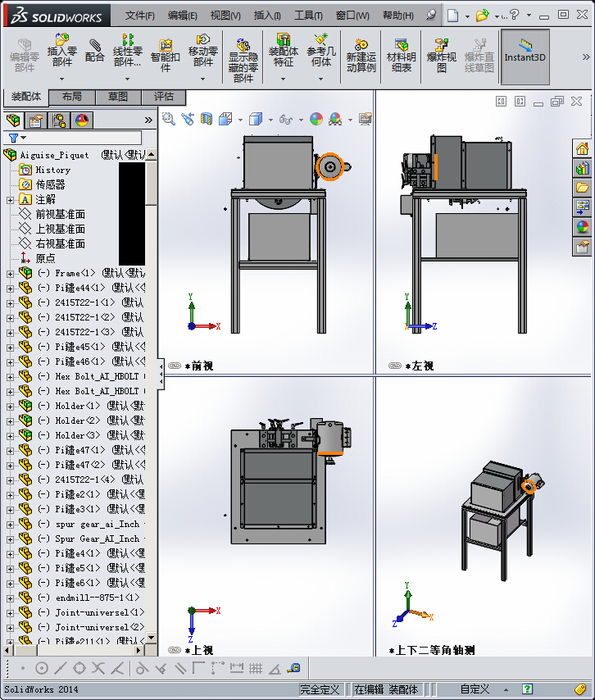The image size is (595, 700).
Task: Click the filter funnel icon in tree
Action: click(x=14, y=138)
